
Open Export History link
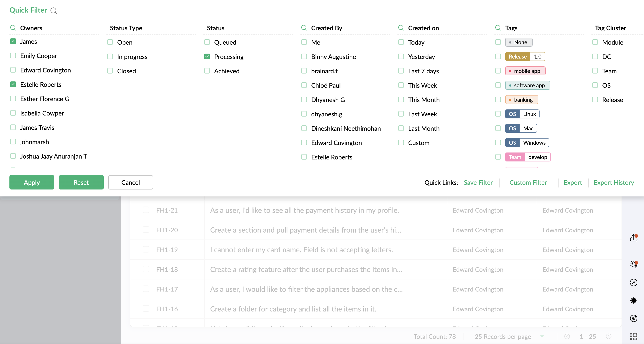tap(614, 183)
